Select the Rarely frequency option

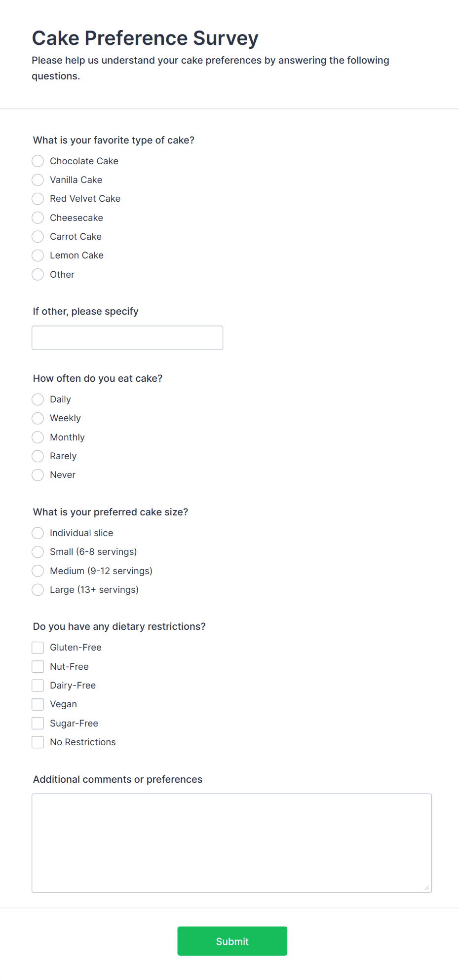click(38, 456)
